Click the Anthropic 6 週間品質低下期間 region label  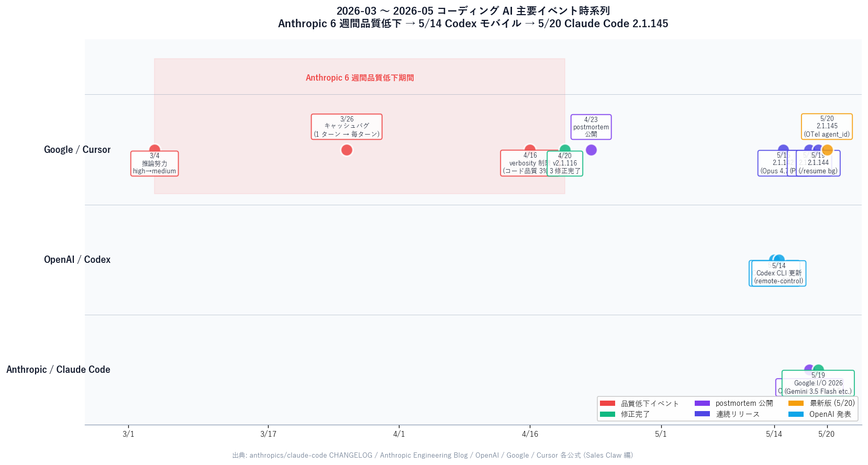360,78
